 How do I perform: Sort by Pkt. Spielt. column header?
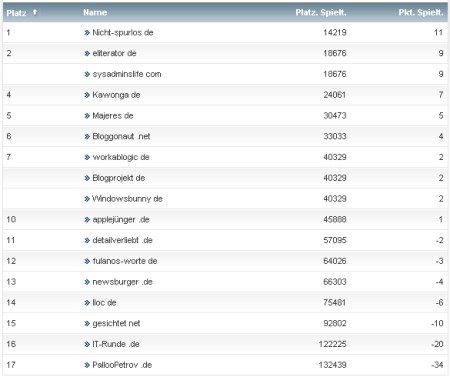click(x=421, y=13)
